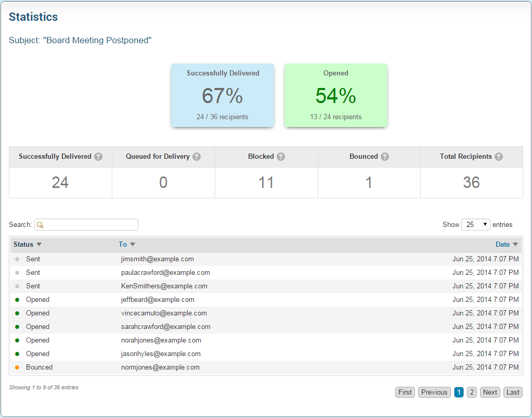Click green status dot for jeffbeard row

point(17,300)
